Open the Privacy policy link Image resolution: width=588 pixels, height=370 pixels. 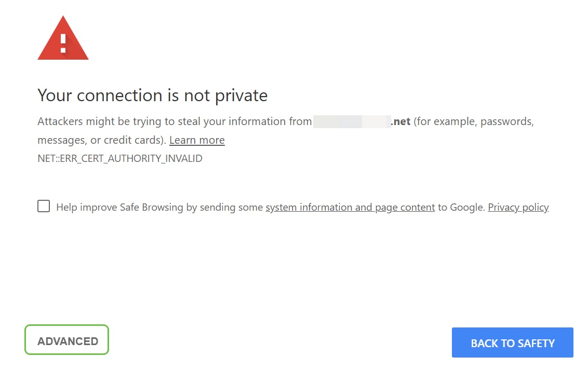coord(518,207)
